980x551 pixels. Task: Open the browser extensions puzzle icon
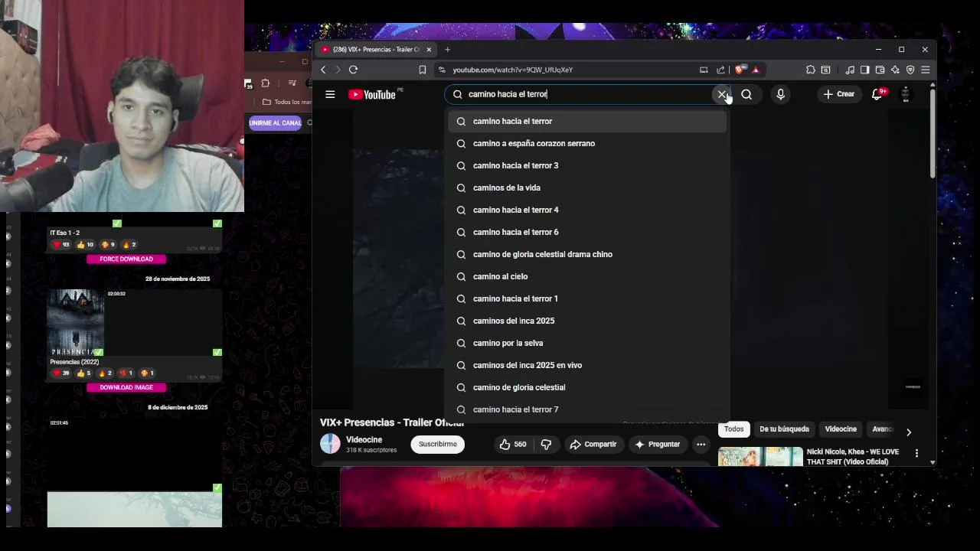[811, 70]
